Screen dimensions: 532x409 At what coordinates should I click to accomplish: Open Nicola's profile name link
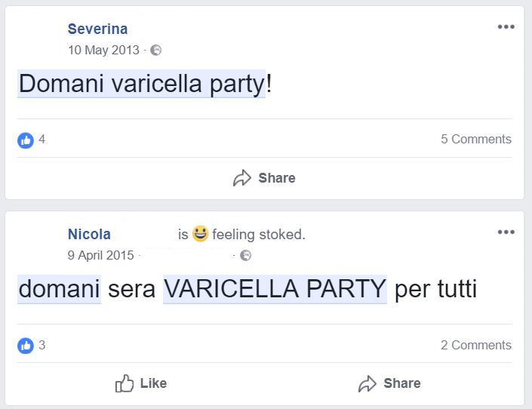pyautogui.click(x=89, y=235)
